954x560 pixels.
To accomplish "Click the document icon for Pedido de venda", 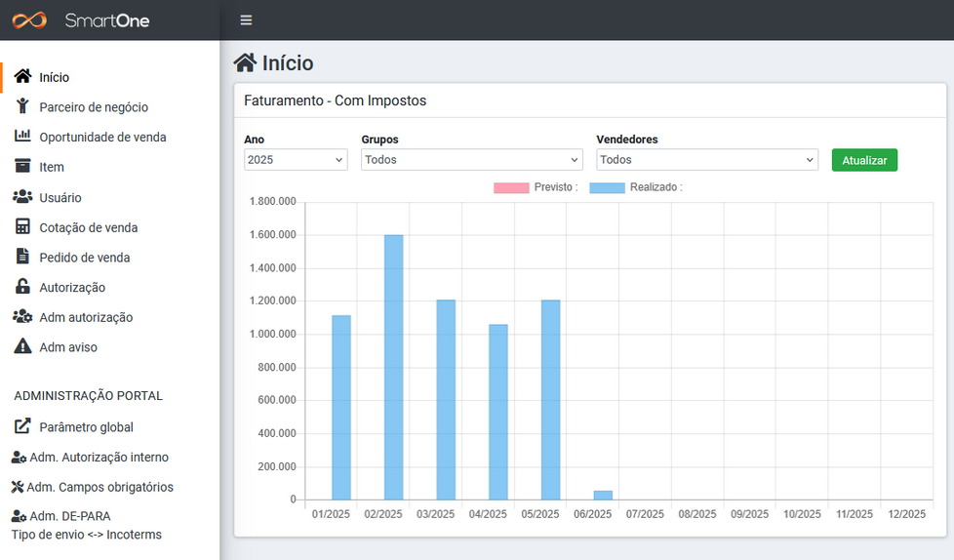I will click(22, 258).
